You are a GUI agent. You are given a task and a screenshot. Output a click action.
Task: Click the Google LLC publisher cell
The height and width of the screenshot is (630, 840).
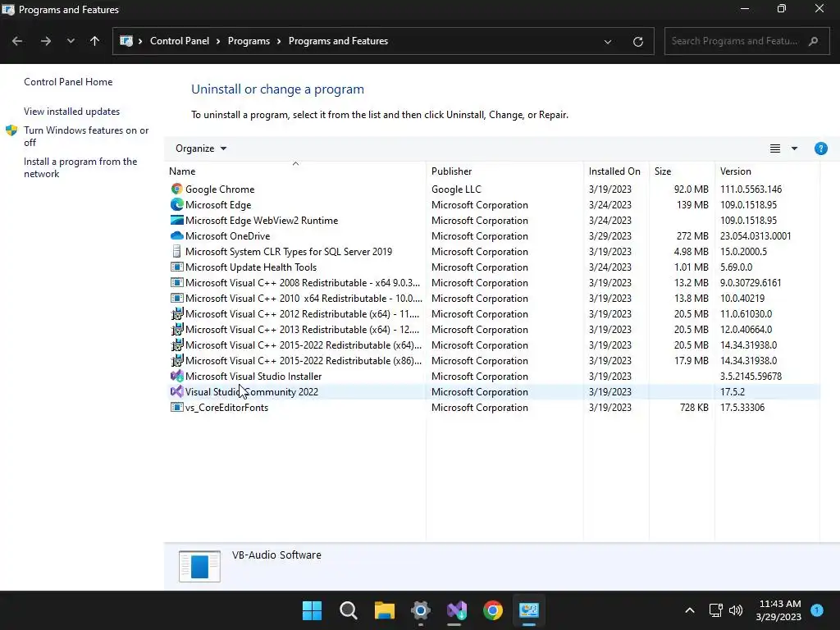pyautogui.click(x=456, y=189)
